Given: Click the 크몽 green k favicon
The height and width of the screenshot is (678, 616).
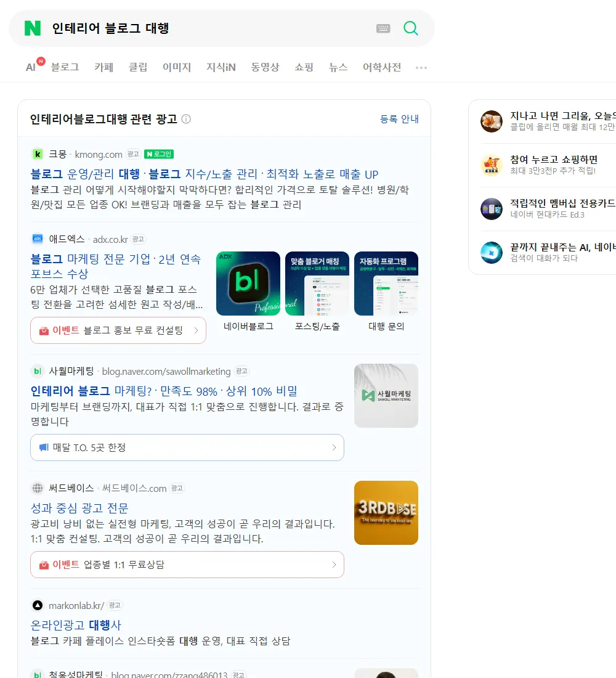Looking at the screenshot, I should 38,154.
